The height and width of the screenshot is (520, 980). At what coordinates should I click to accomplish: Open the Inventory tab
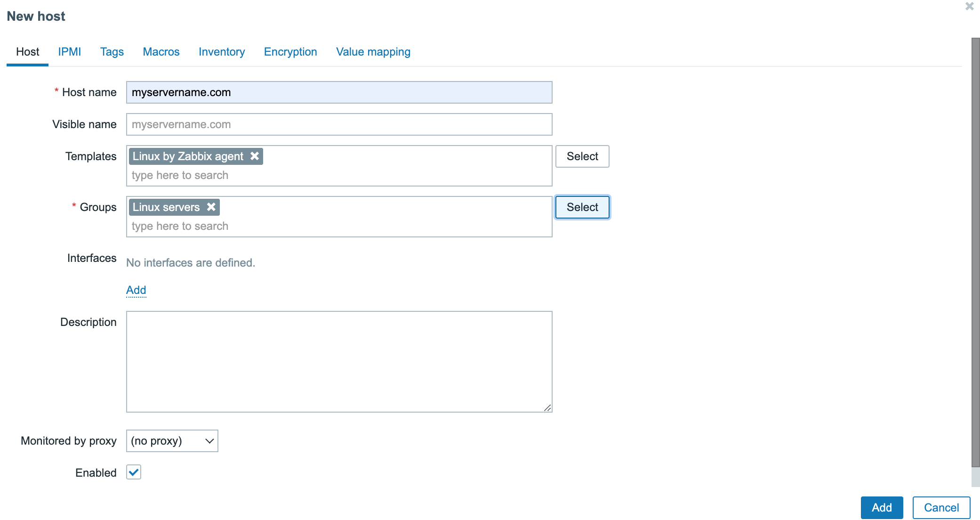coord(222,52)
